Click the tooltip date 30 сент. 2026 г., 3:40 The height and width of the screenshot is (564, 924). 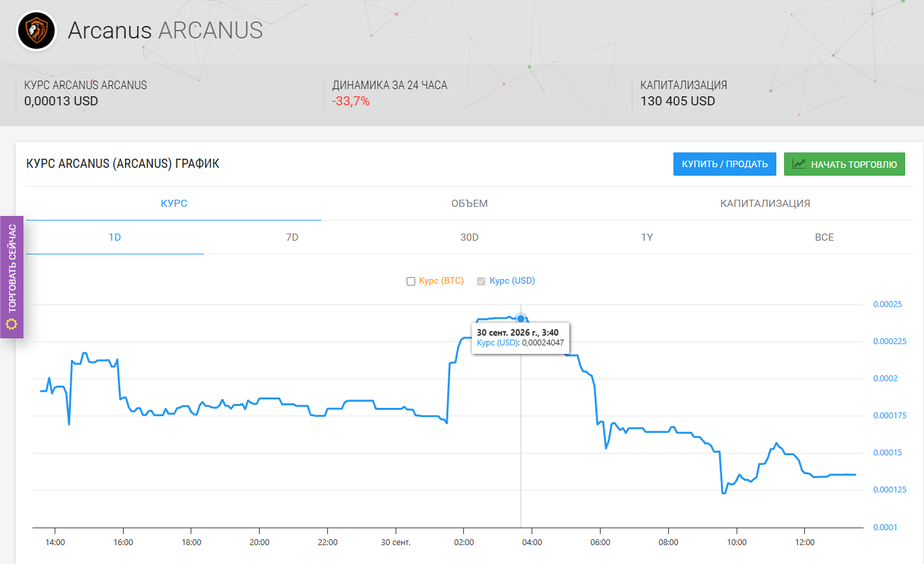tap(517, 332)
